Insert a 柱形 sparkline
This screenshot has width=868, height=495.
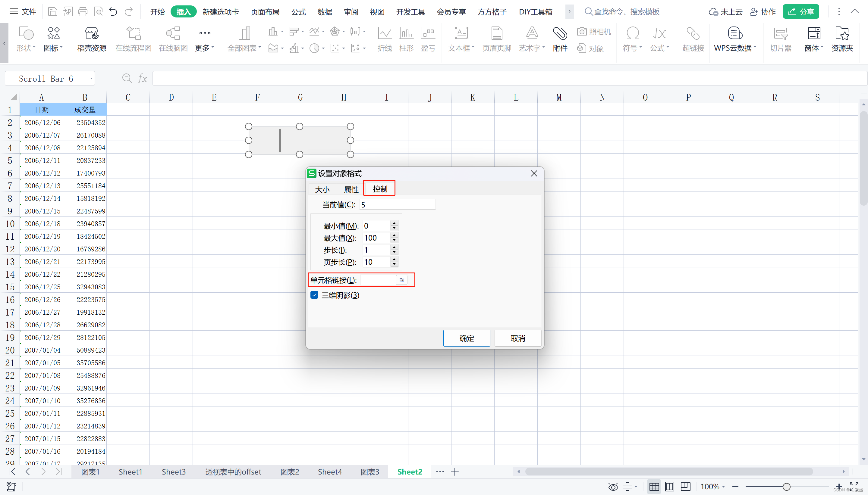tap(406, 39)
